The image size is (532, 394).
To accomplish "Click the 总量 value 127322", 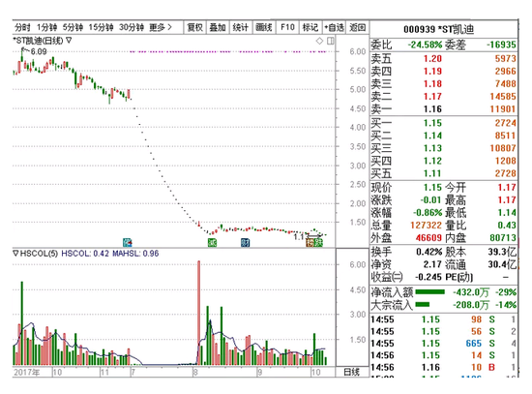I will point(426,225).
